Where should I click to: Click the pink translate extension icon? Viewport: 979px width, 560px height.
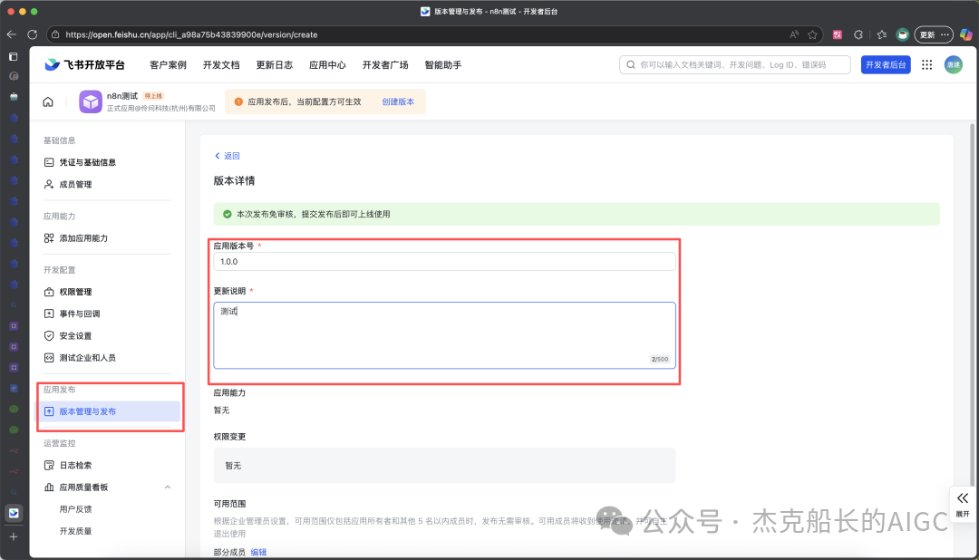(x=838, y=35)
